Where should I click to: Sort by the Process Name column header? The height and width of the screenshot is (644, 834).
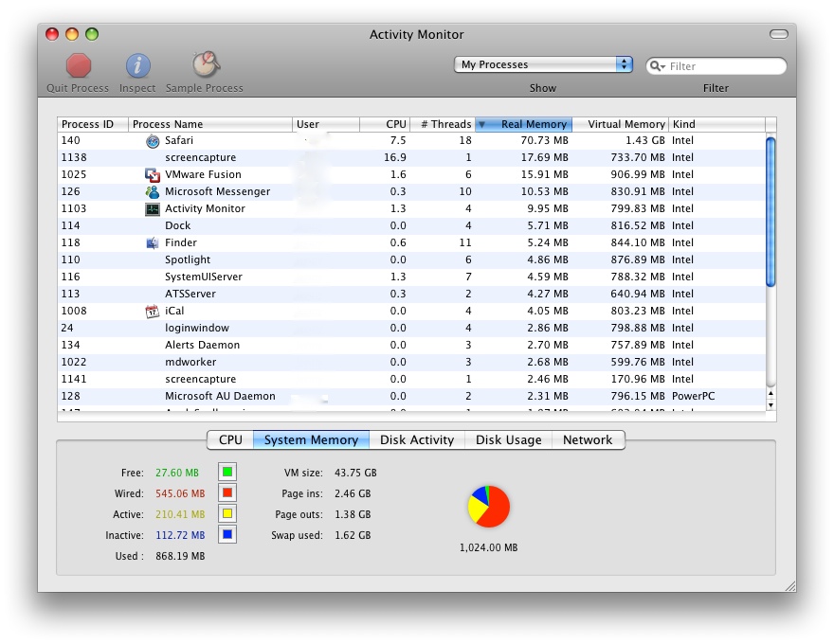(210, 124)
